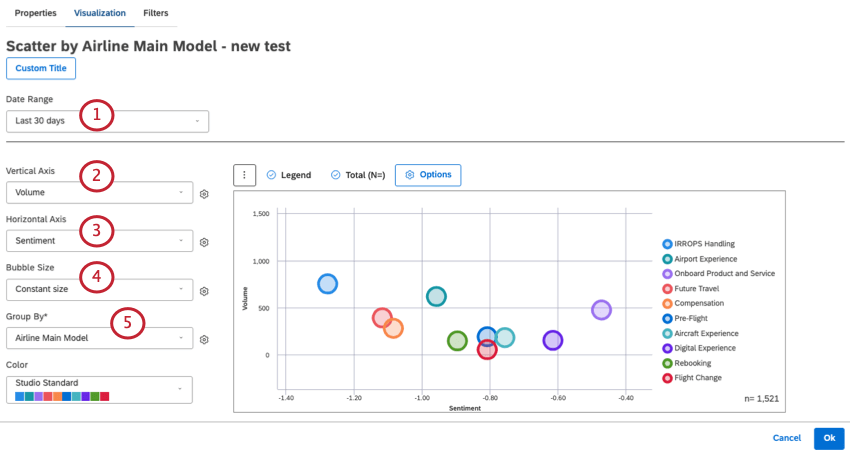This screenshot has height=452, width=850.
Task: Open the Studio Standard color palette
Action: coord(99,389)
